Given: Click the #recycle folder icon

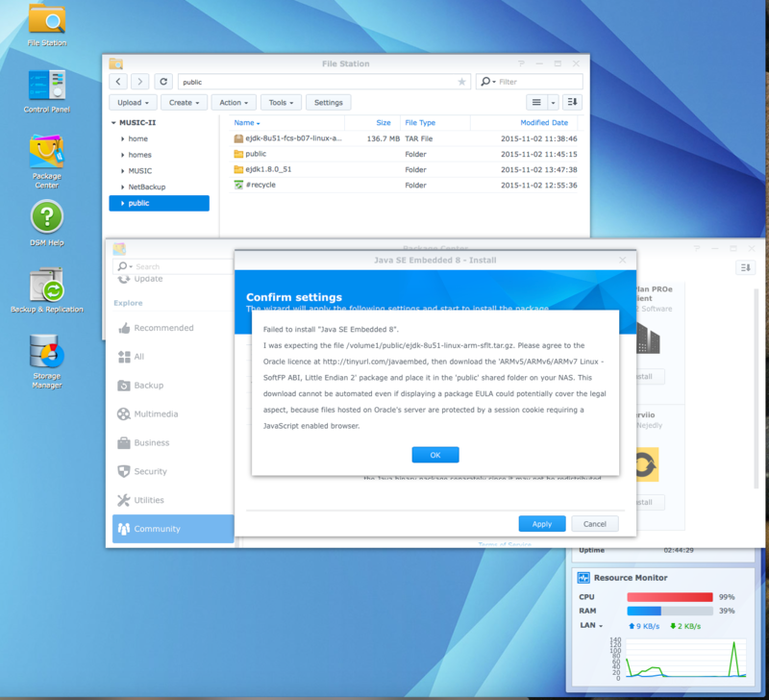Looking at the screenshot, I should (x=238, y=185).
